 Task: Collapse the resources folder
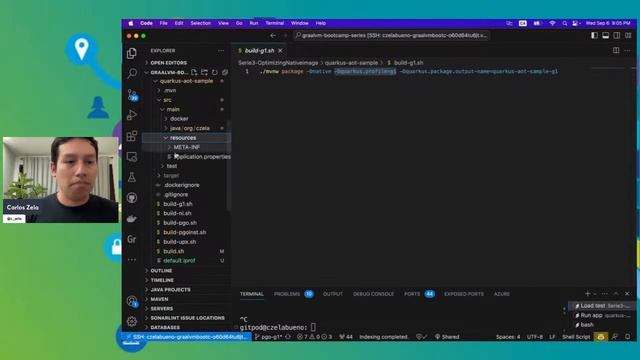click(x=186, y=138)
